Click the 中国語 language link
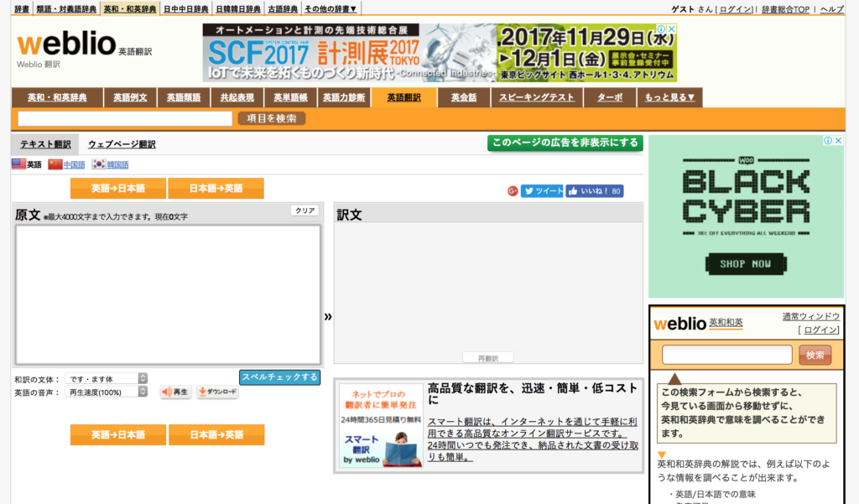 (x=74, y=164)
